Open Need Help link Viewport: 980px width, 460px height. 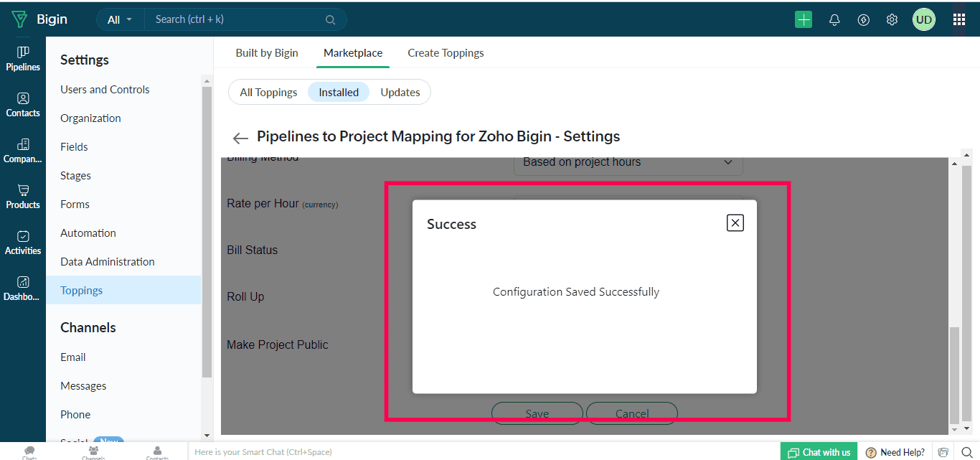(895, 452)
